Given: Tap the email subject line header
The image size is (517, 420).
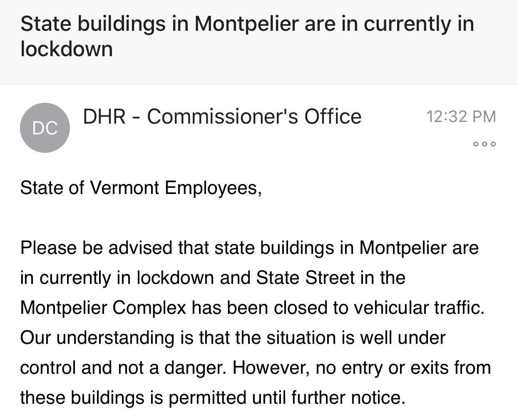Looking at the screenshot, I should click(x=247, y=36).
